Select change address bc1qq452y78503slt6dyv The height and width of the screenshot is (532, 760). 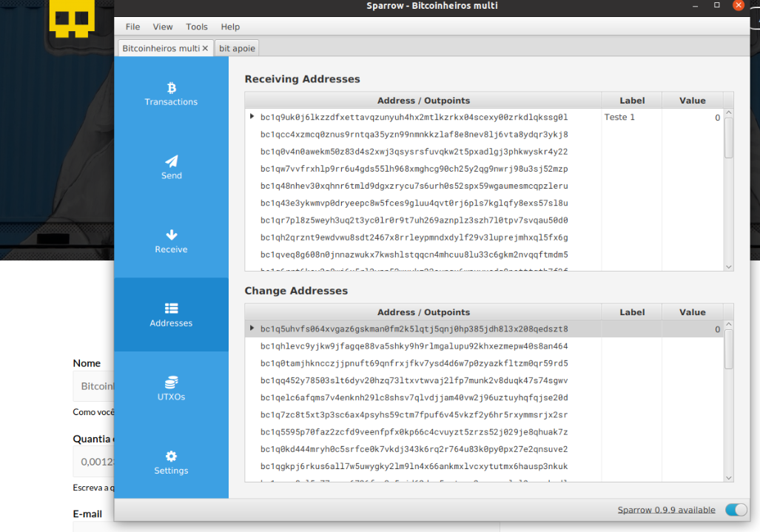tap(414, 380)
